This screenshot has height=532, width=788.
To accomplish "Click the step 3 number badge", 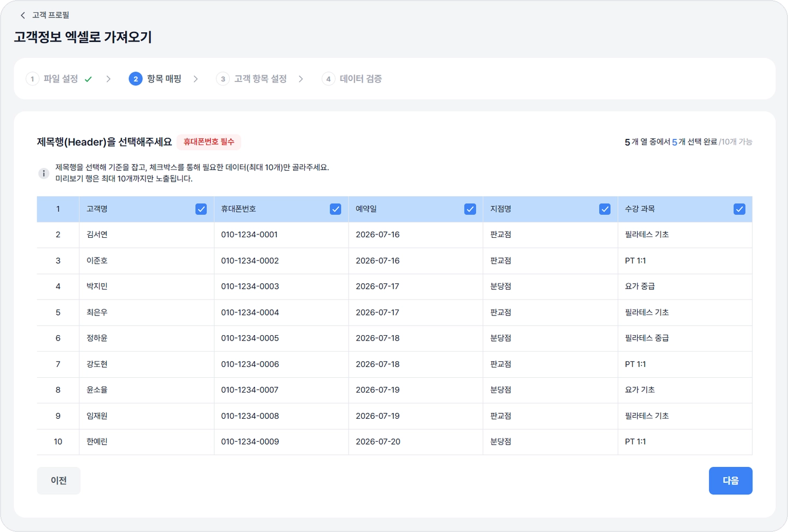I will [223, 79].
